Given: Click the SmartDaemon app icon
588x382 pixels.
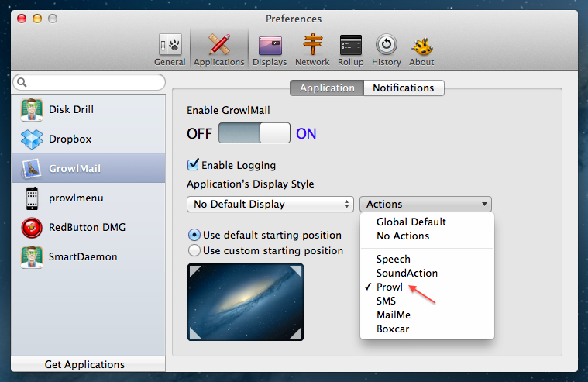Looking at the screenshot, I should point(32,257).
